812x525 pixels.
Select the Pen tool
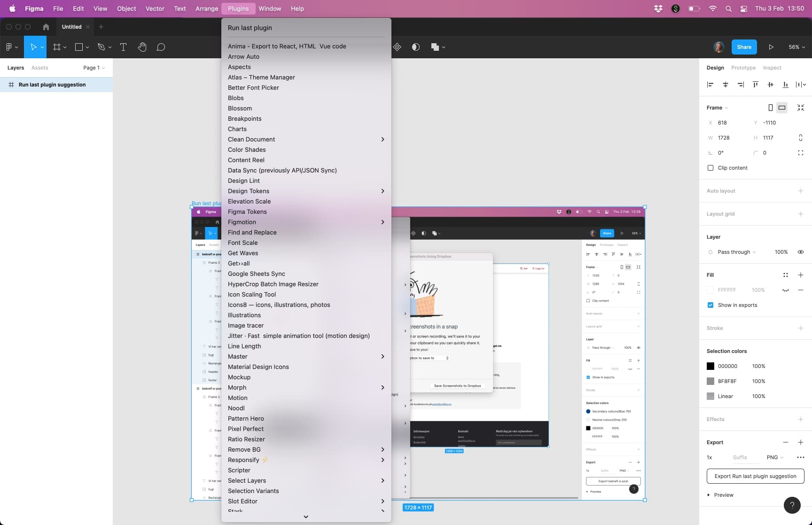(x=101, y=47)
